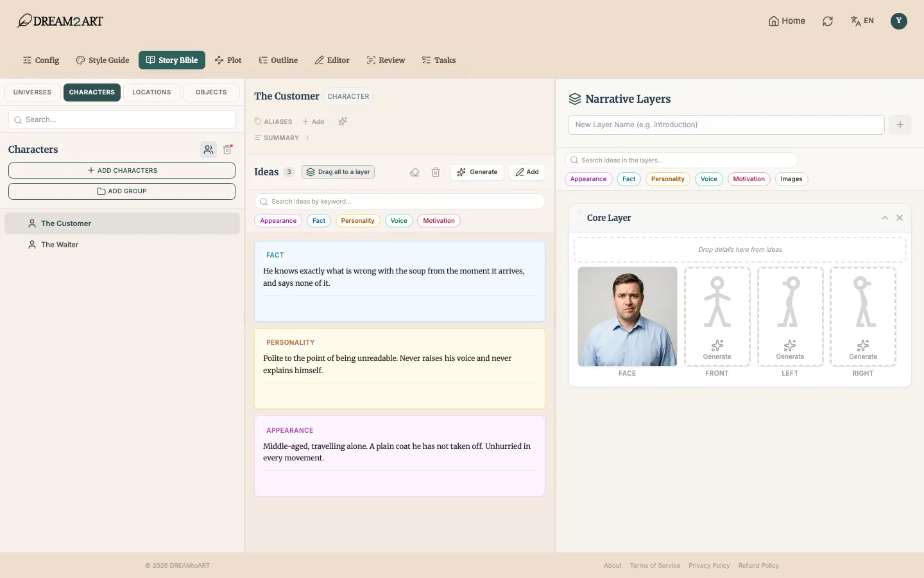Image resolution: width=924 pixels, height=578 pixels.
Task: Toggle the Fact filter in Ideas panel
Action: pyautogui.click(x=319, y=221)
